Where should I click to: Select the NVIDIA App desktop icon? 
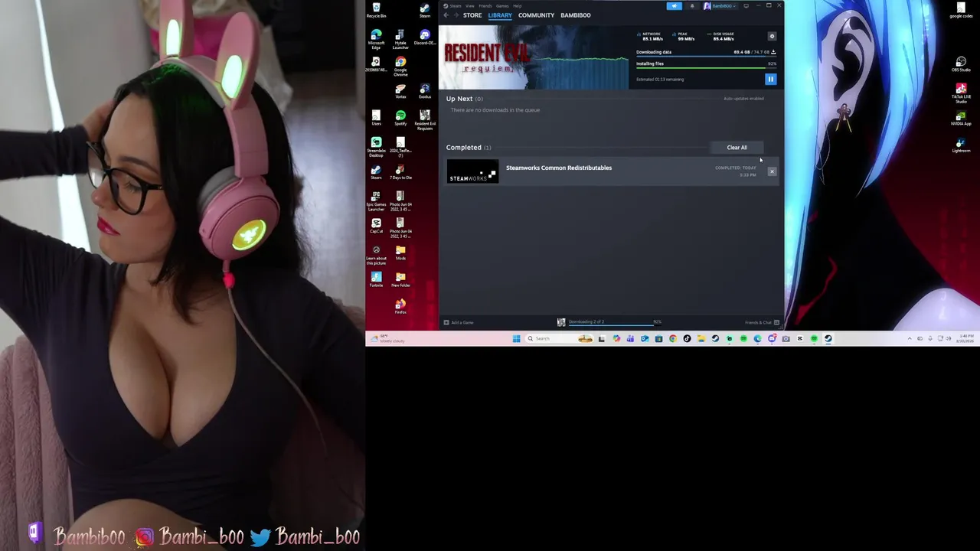[x=961, y=119]
